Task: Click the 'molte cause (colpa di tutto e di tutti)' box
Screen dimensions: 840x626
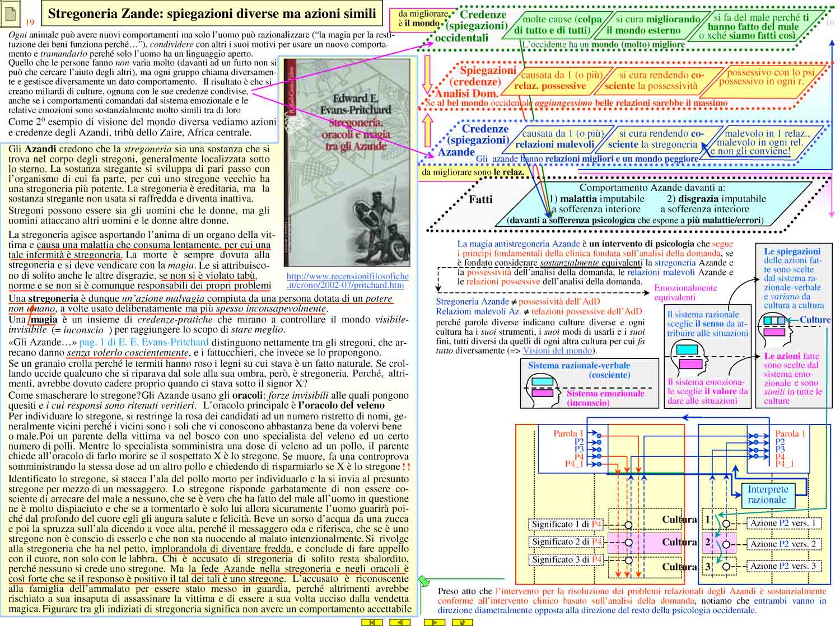Action: (x=558, y=25)
